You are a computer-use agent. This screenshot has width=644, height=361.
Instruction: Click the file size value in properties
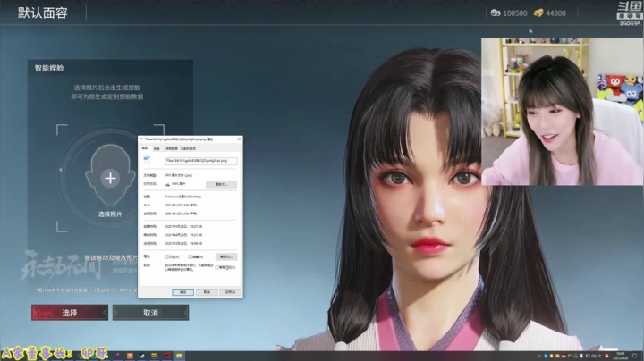(x=181, y=206)
